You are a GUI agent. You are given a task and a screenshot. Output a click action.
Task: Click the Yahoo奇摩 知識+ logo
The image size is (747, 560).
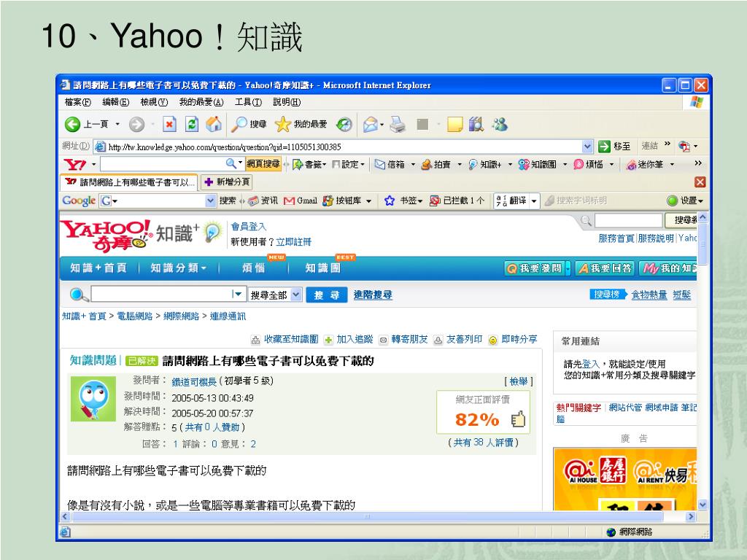click(141, 236)
